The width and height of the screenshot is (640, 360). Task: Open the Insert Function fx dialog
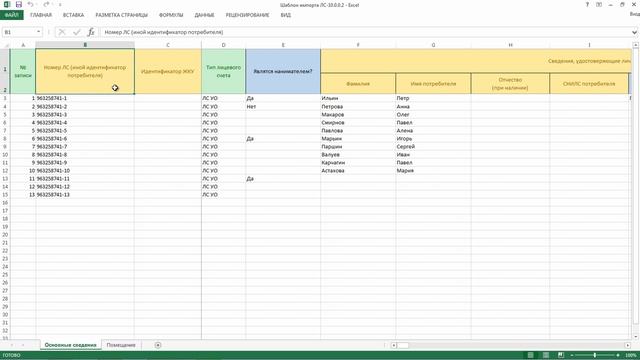click(91, 32)
